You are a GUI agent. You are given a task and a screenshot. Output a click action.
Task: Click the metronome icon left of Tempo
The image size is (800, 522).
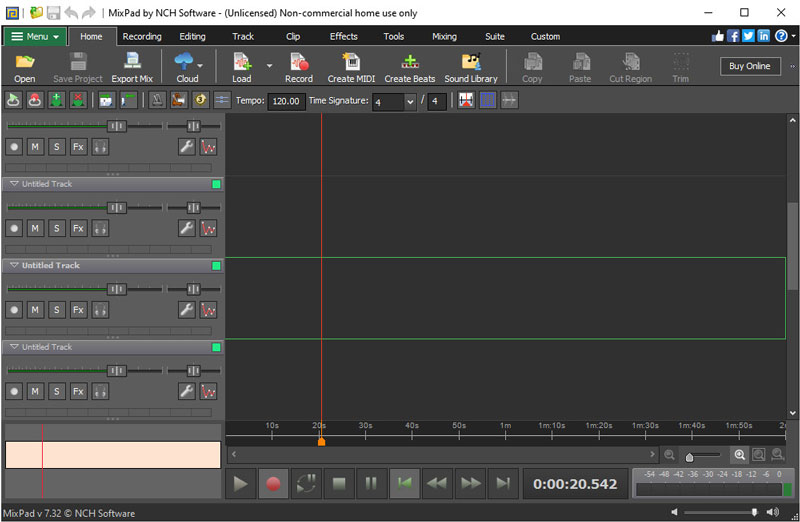pyautogui.click(x=157, y=101)
